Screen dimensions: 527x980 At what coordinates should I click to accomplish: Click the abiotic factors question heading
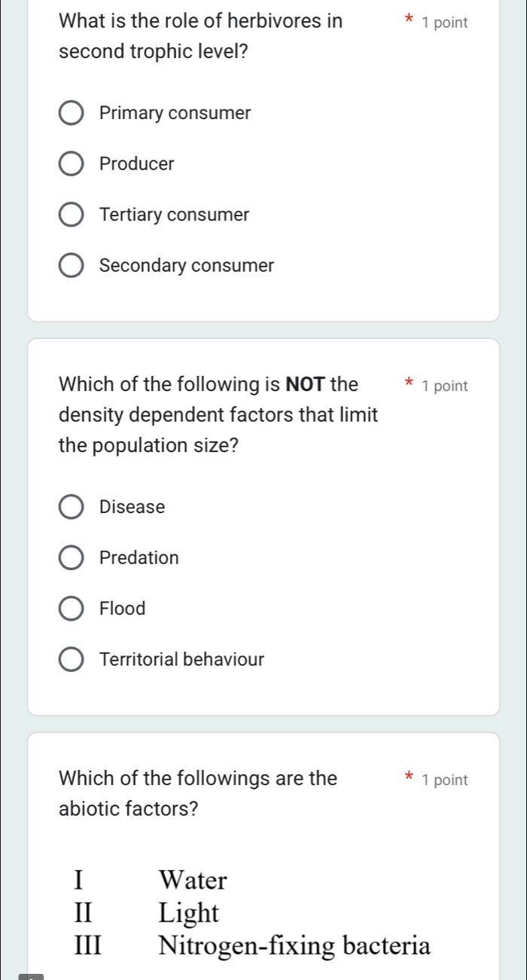pyautogui.click(x=197, y=793)
